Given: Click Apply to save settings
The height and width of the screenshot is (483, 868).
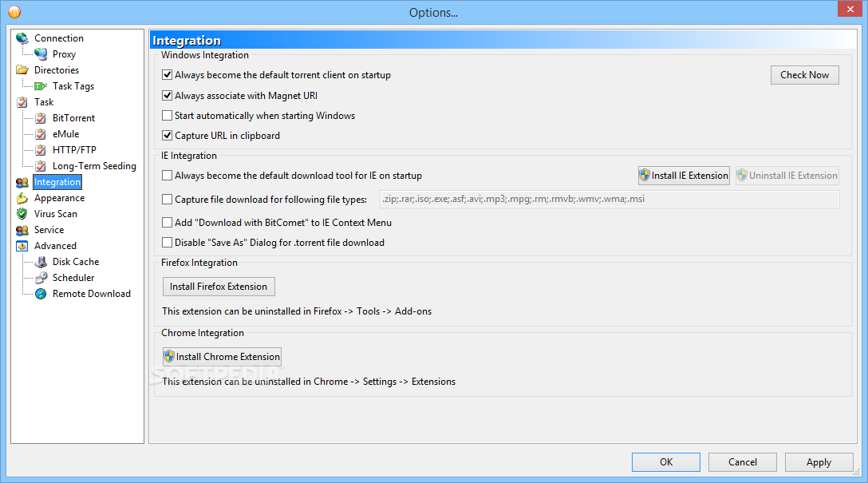Looking at the screenshot, I should tap(819, 462).
